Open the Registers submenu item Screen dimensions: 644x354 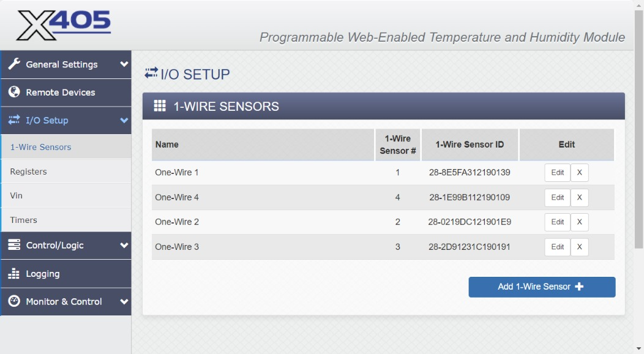click(28, 171)
